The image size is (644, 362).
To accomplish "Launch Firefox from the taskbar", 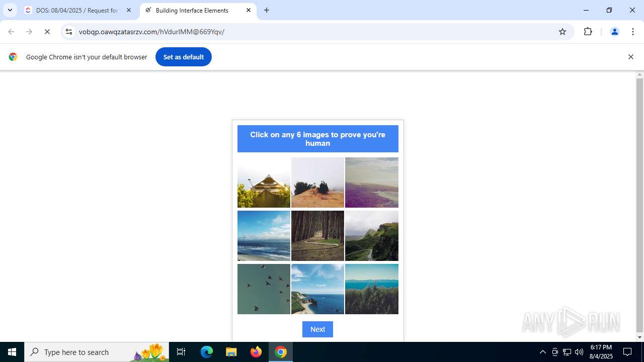I will (x=256, y=352).
